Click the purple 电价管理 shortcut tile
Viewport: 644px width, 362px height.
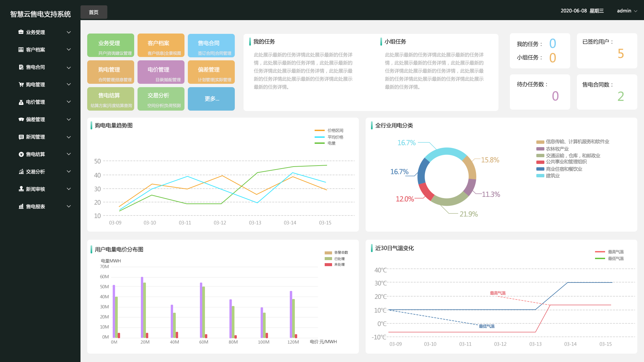click(161, 72)
